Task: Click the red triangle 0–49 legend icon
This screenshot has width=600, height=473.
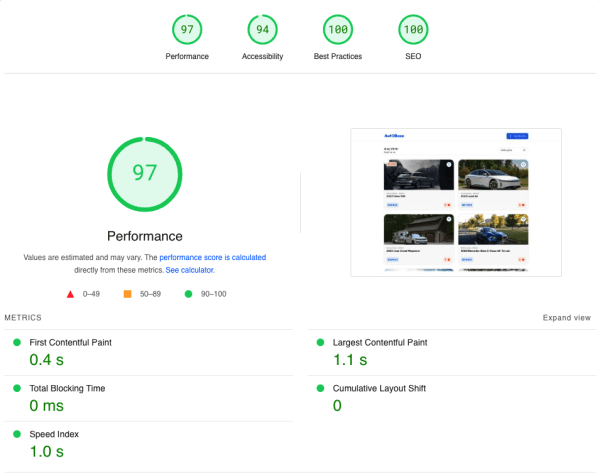Action: click(x=70, y=294)
